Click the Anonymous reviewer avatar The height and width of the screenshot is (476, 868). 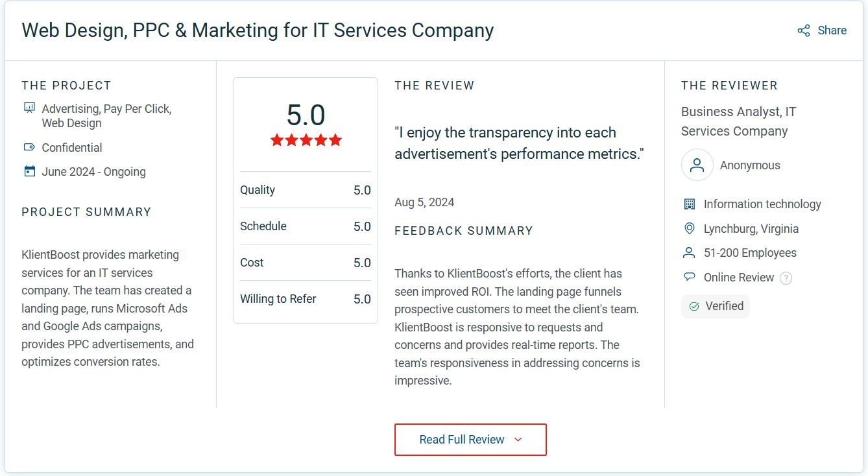697,165
